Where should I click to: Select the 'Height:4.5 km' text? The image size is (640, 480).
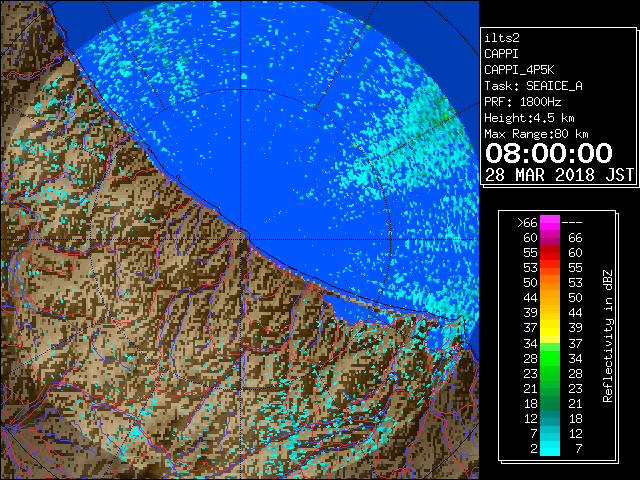(x=529, y=118)
